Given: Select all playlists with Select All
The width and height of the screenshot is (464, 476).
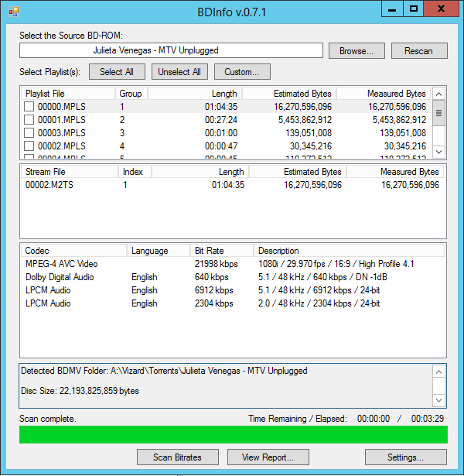Looking at the screenshot, I should pyautogui.click(x=117, y=72).
